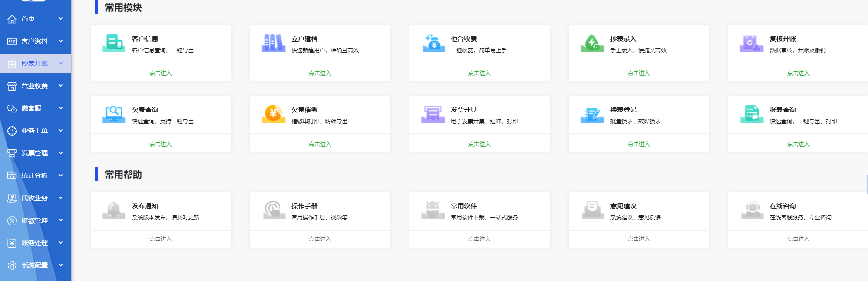
Task: Expand the 统计分析 menu chevron
Action: [61, 176]
